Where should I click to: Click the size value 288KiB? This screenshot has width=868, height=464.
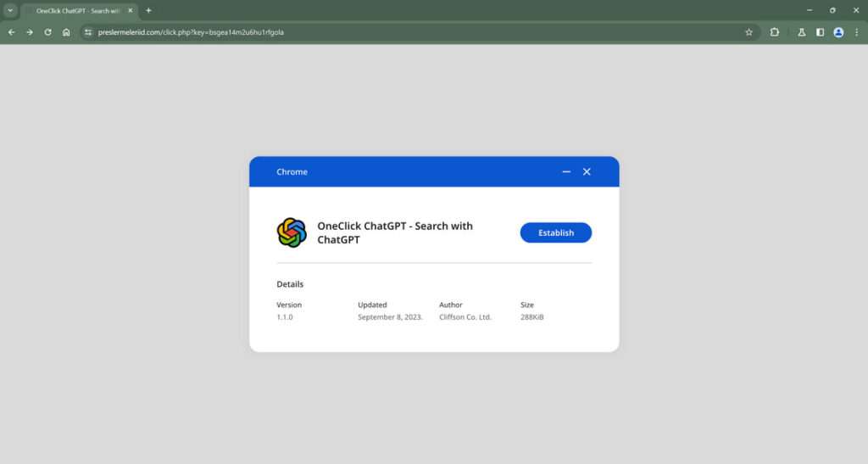tap(532, 317)
